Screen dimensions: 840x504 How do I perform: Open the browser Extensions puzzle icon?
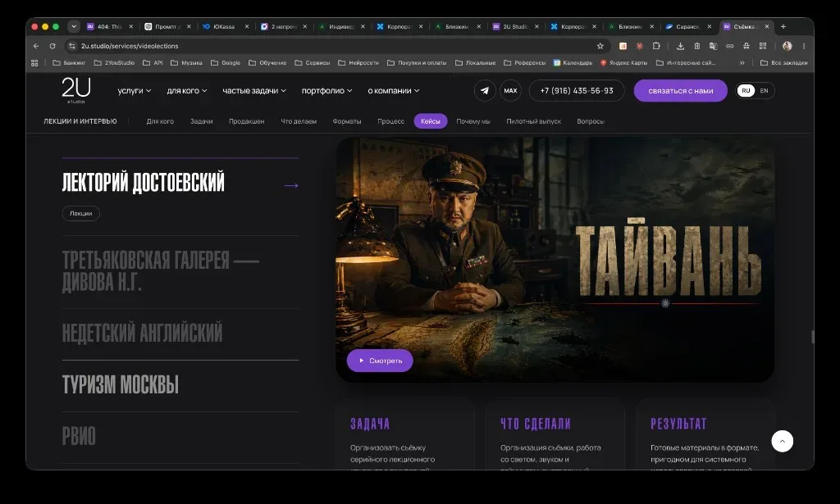(656, 46)
